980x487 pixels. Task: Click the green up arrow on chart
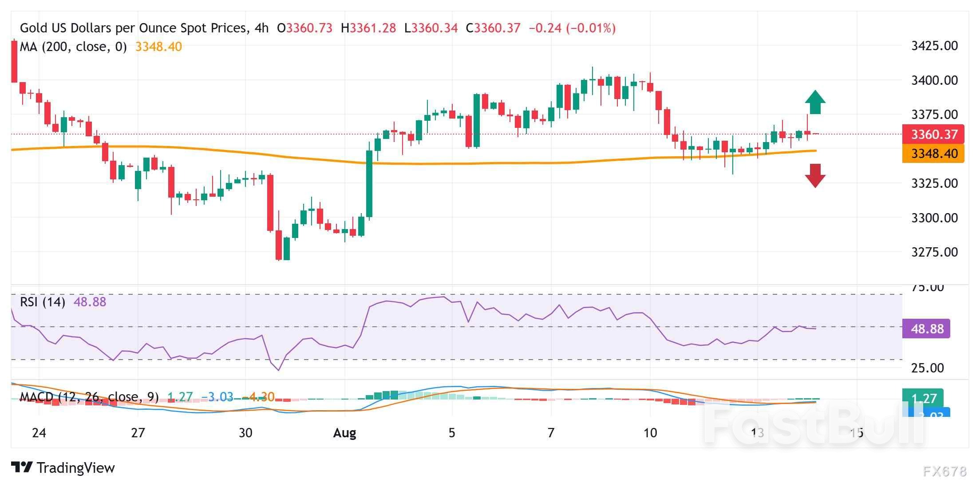[x=815, y=102]
